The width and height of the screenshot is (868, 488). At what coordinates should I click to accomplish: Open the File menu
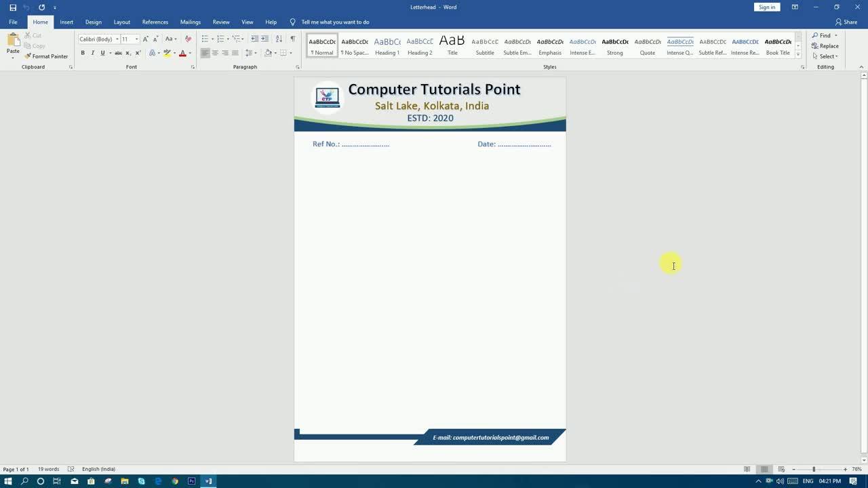click(x=13, y=22)
